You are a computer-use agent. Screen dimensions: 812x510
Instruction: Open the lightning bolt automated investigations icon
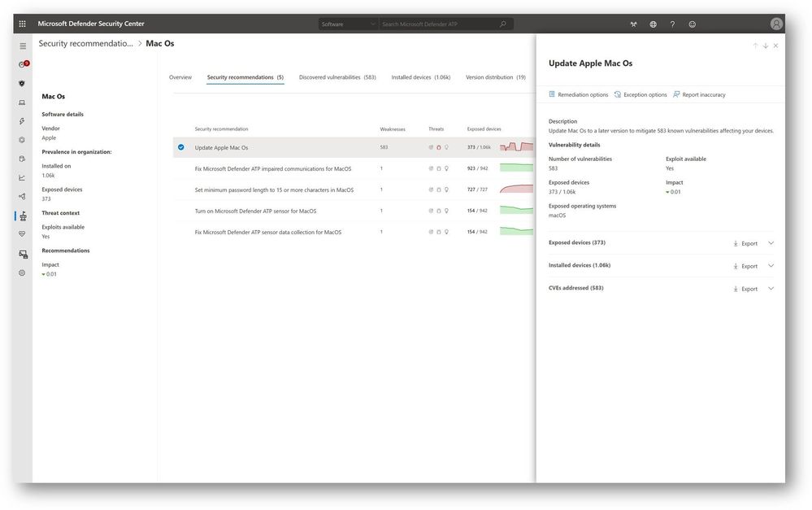click(x=22, y=121)
